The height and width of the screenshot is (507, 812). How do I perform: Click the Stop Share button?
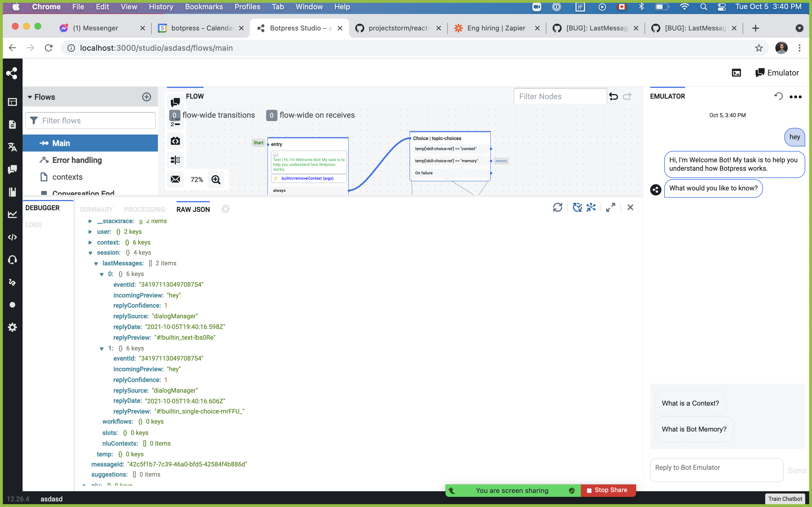coord(608,490)
